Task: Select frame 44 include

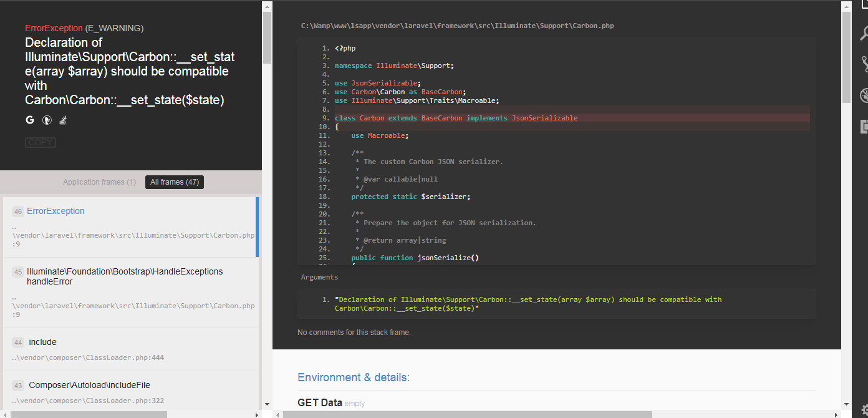Action: click(x=131, y=349)
